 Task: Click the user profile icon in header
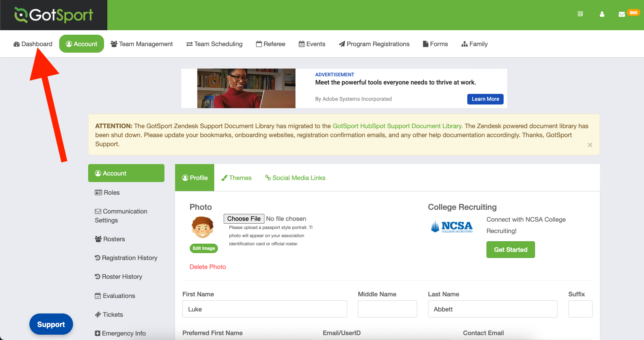tap(602, 14)
